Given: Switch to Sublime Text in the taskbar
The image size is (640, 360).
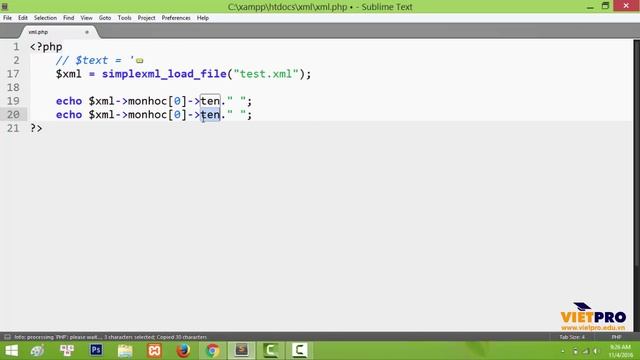Looking at the screenshot, I should (x=242, y=351).
